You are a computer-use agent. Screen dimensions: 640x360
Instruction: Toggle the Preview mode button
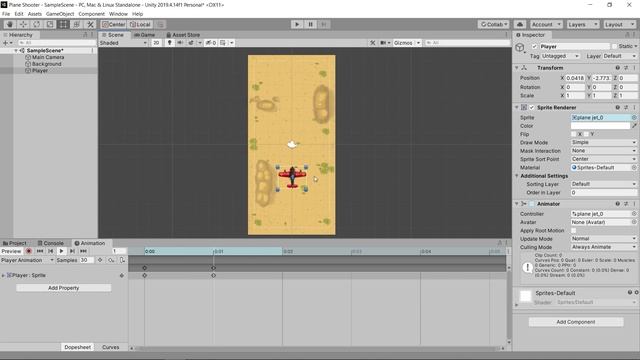tap(11, 251)
